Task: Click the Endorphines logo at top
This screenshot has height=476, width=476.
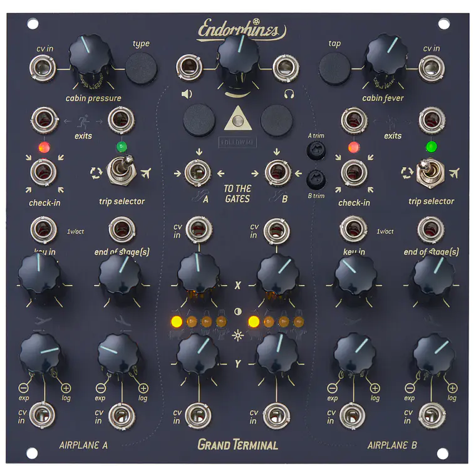Action: click(242, 29)
